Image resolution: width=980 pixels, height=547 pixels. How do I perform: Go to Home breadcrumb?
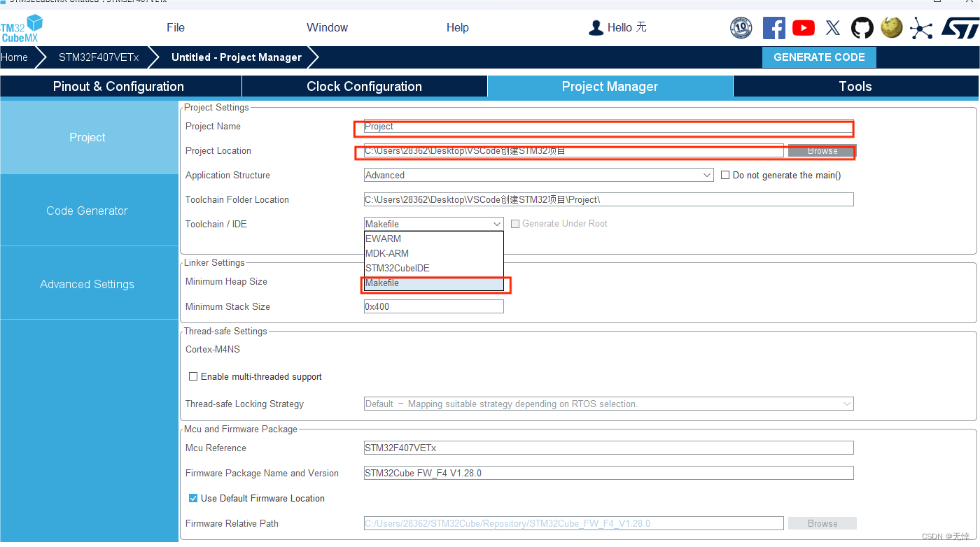(14, 57)
